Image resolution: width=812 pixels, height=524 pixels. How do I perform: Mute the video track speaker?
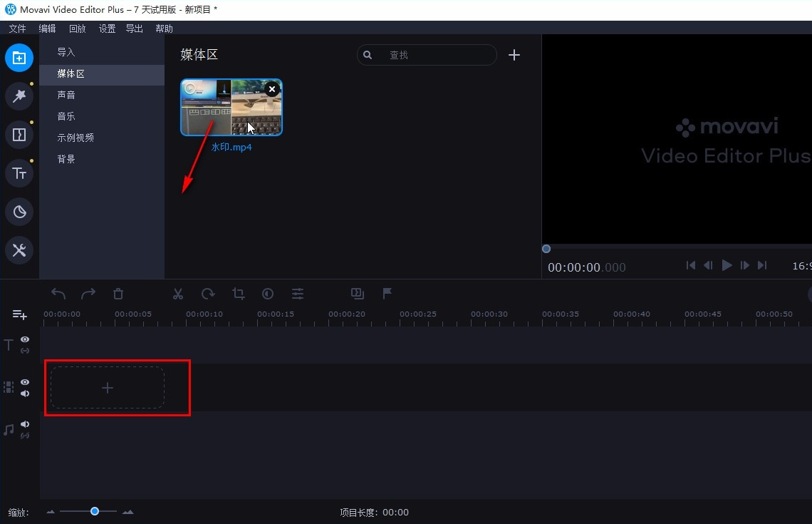point(25,394)
